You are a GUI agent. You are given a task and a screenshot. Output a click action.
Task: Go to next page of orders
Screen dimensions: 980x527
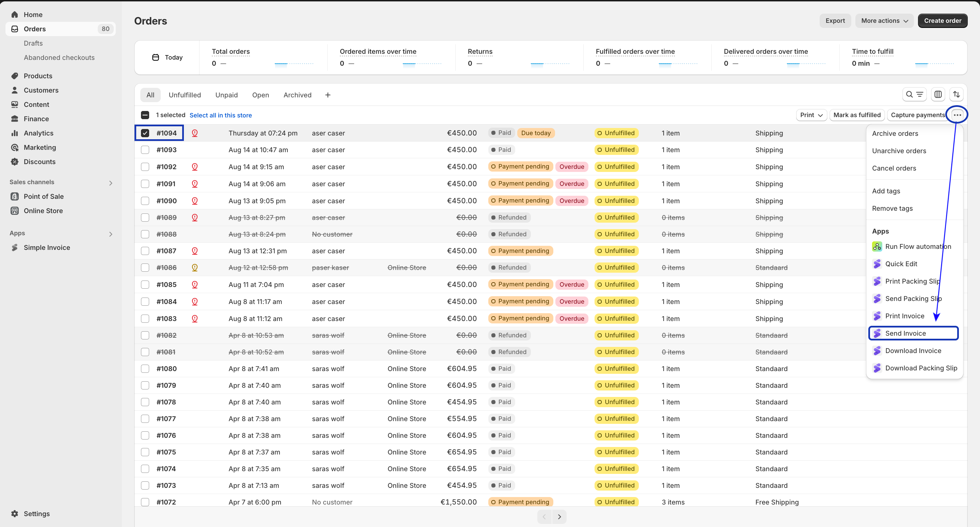559,517
